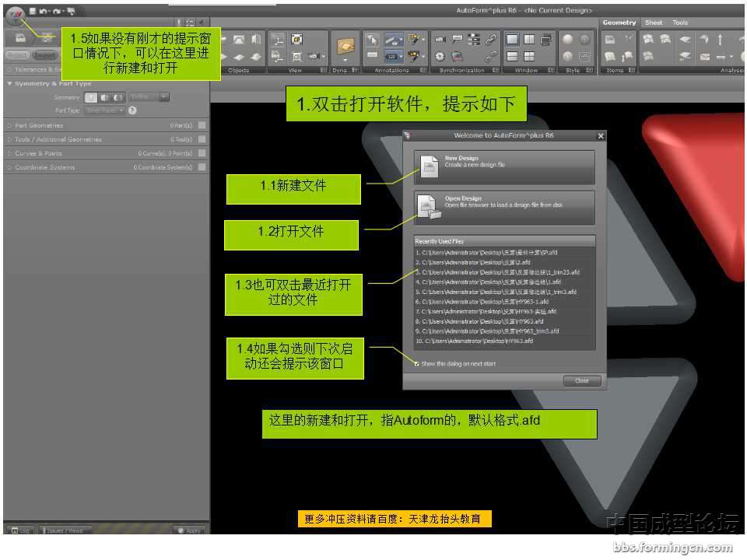Switch to the Tools ribbon tab
Screen dimensions: 747x560
(x=680, y=23)
